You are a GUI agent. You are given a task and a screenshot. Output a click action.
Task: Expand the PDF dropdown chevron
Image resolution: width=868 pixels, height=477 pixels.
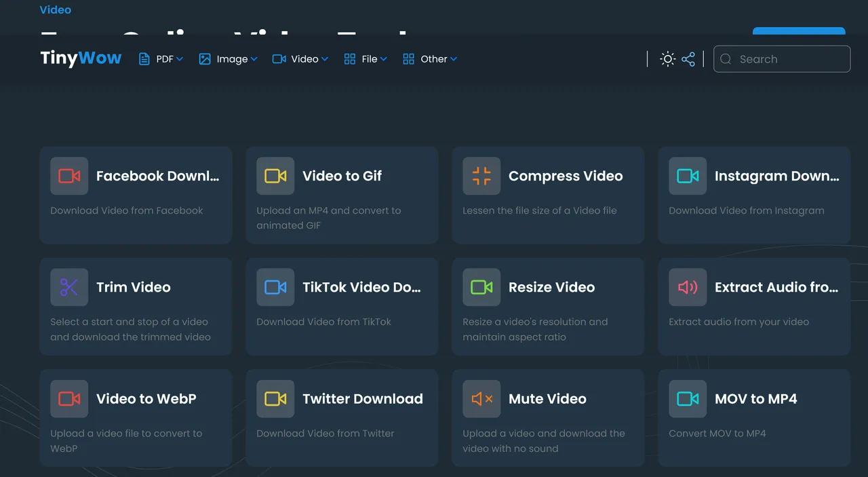click(180, 59)
